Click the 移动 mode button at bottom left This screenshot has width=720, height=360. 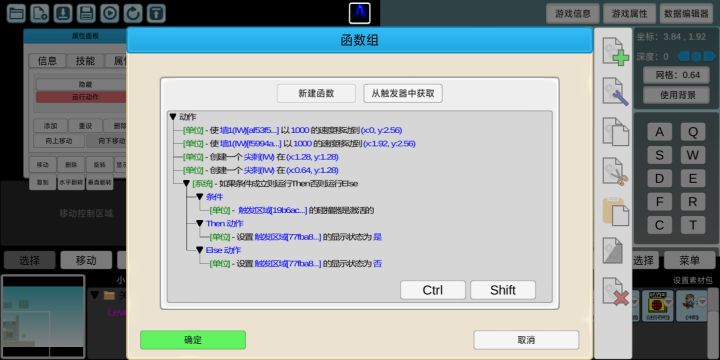click(x=86, y=260)
